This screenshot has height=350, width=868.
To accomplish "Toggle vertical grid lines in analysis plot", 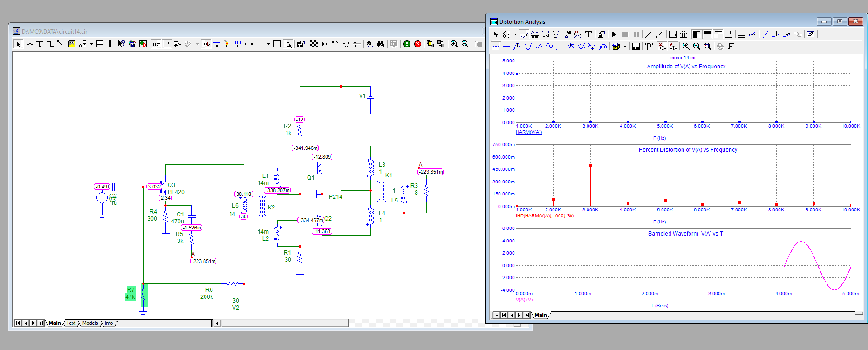I will (697, 34).
